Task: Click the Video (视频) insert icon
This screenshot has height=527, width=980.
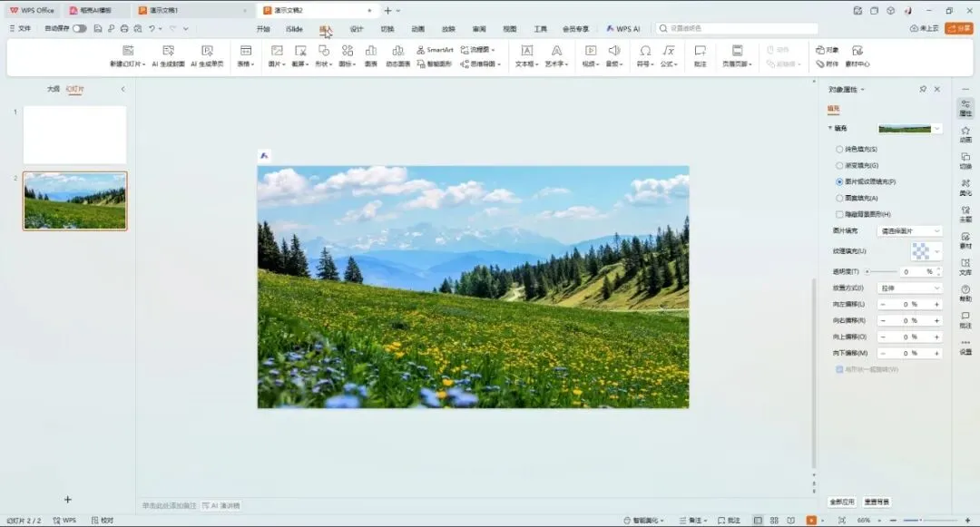Action: click(x=590, y=51)
